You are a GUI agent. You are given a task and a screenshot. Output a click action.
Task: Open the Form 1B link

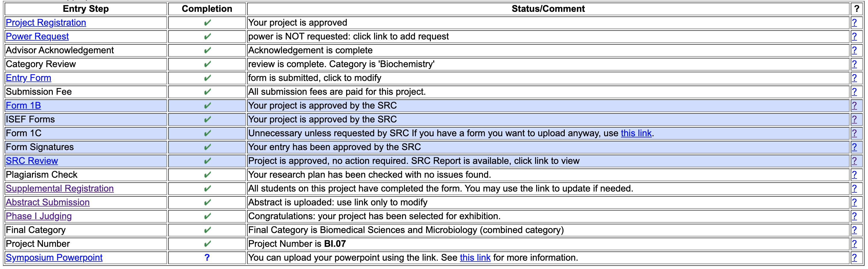click(x=23, y=105)
